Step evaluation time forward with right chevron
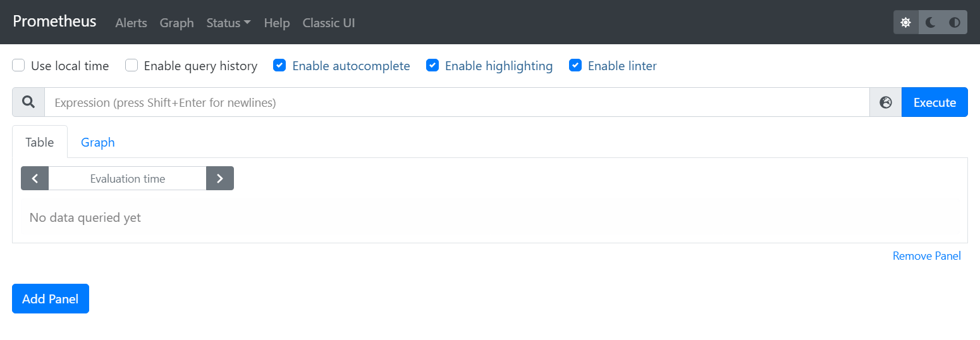The height and width of the screenshot is (340, 980). tap(220, 178)
